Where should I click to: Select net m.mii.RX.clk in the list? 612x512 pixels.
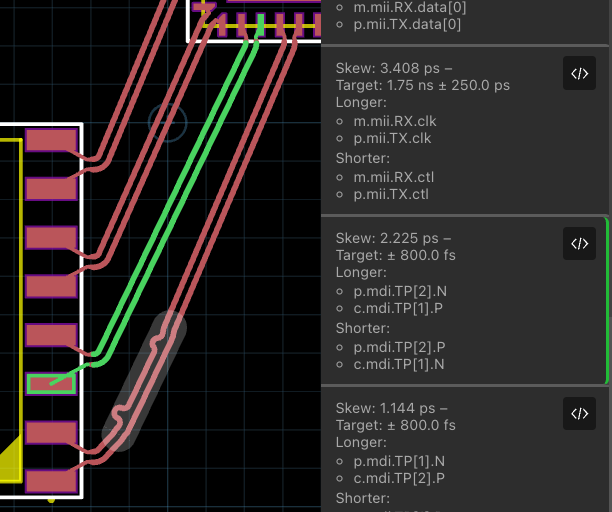[394, 121]
